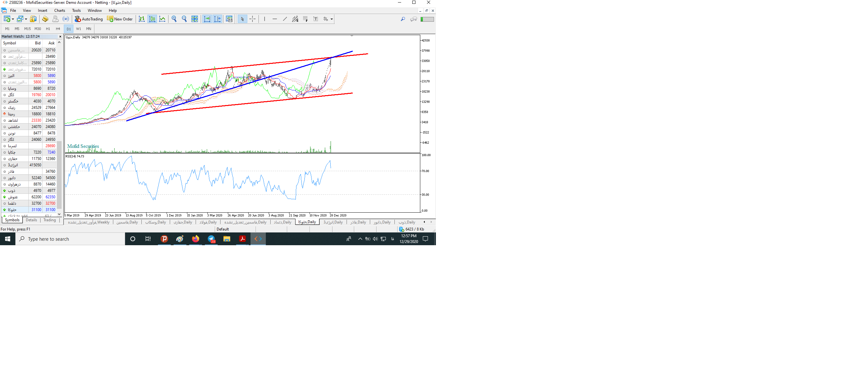Select the رمپنا symbol row
This screenshot has width=868, height=371.
click(29, 114)
